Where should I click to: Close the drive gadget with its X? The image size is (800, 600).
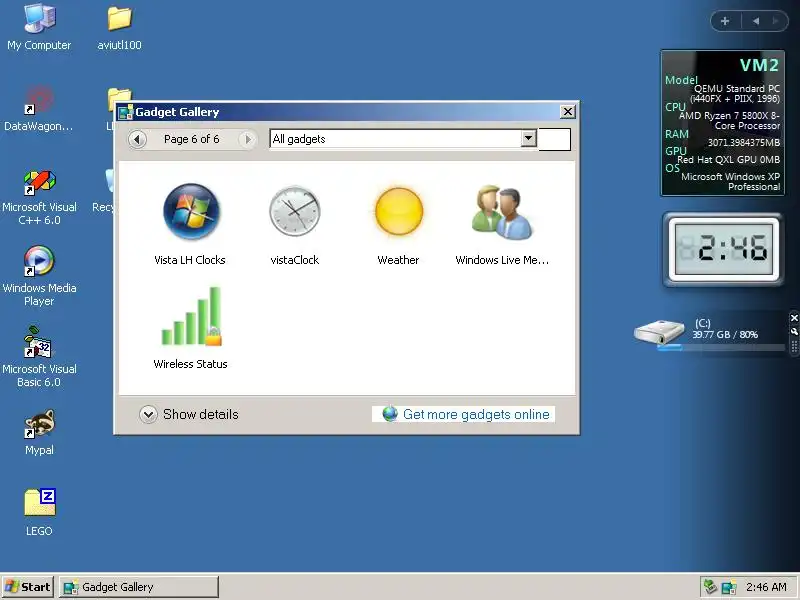794,318
